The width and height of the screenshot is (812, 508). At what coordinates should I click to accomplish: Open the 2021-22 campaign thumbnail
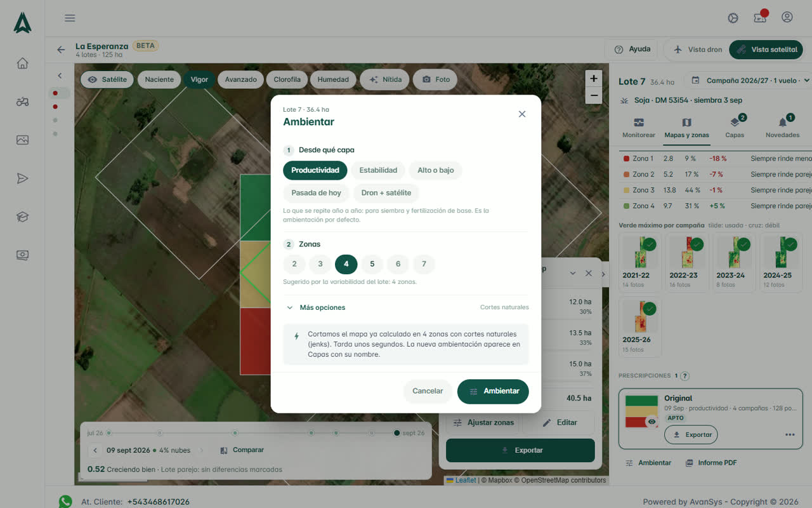click(x=640, y=262)
